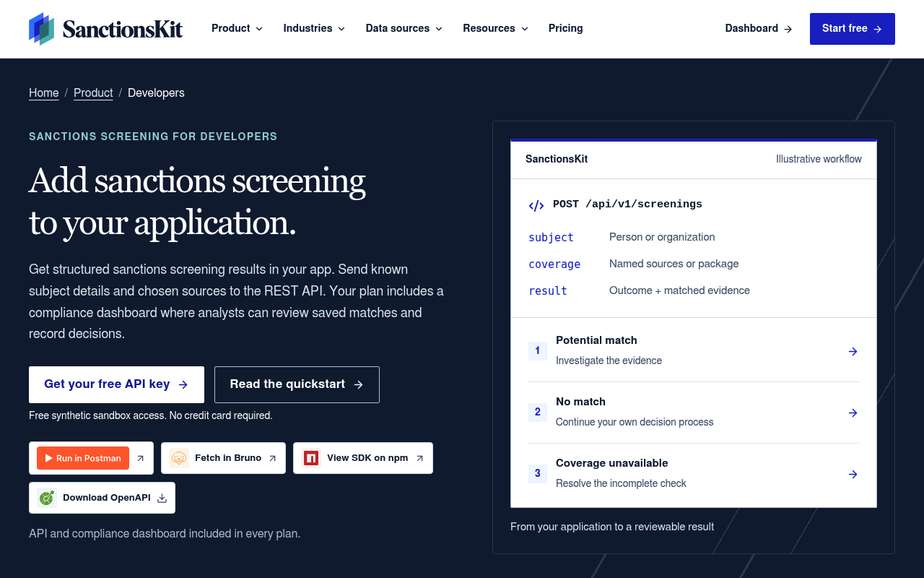Open the Product dropdown chevron
924x578 pixels.
click(x=259, y=29)
